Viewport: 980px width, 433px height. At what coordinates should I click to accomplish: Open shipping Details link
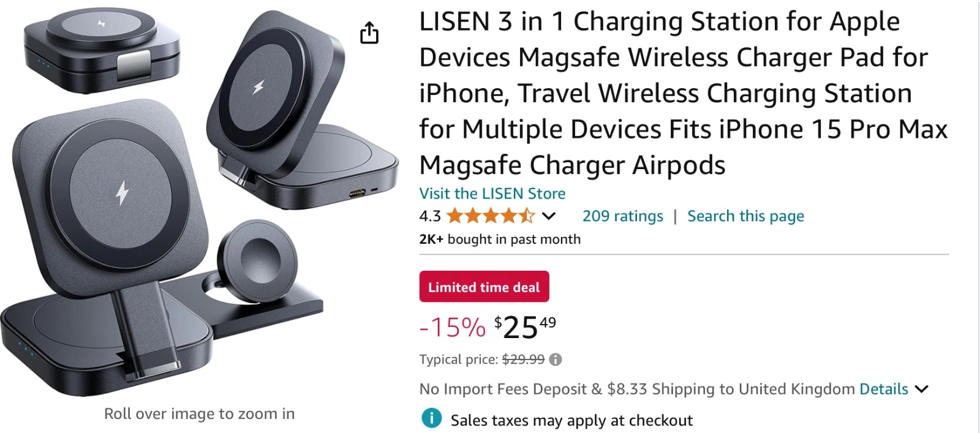click(x=883, y=389)
